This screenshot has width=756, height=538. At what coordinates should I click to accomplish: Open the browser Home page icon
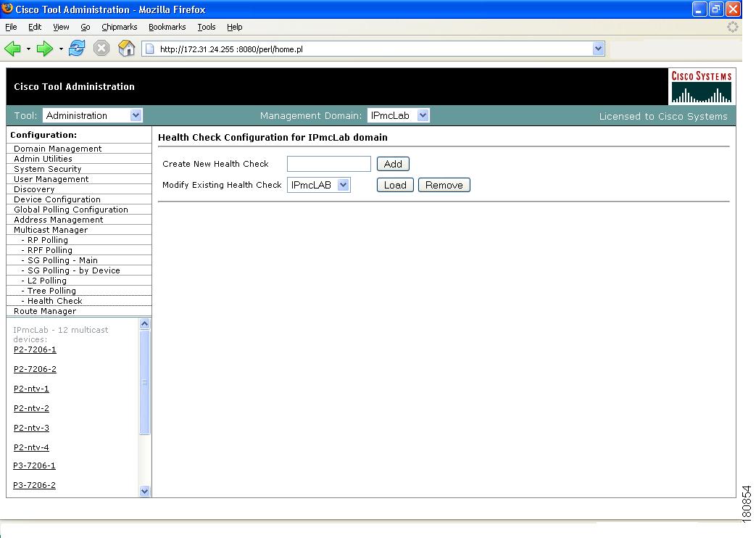[126, 49]
